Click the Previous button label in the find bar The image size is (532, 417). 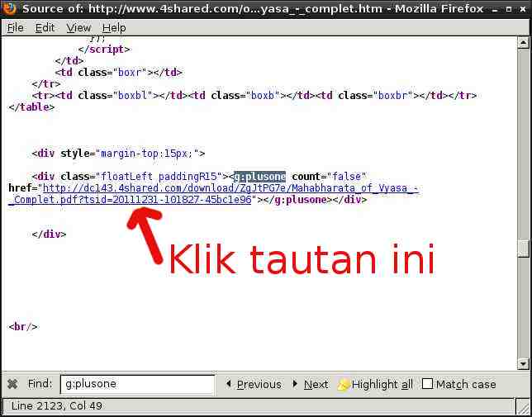click(x=259, y=384)
